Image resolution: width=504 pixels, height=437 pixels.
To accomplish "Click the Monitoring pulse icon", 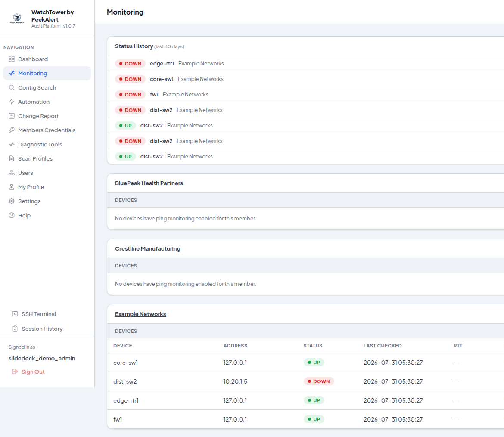I will [x=12, y=73].
